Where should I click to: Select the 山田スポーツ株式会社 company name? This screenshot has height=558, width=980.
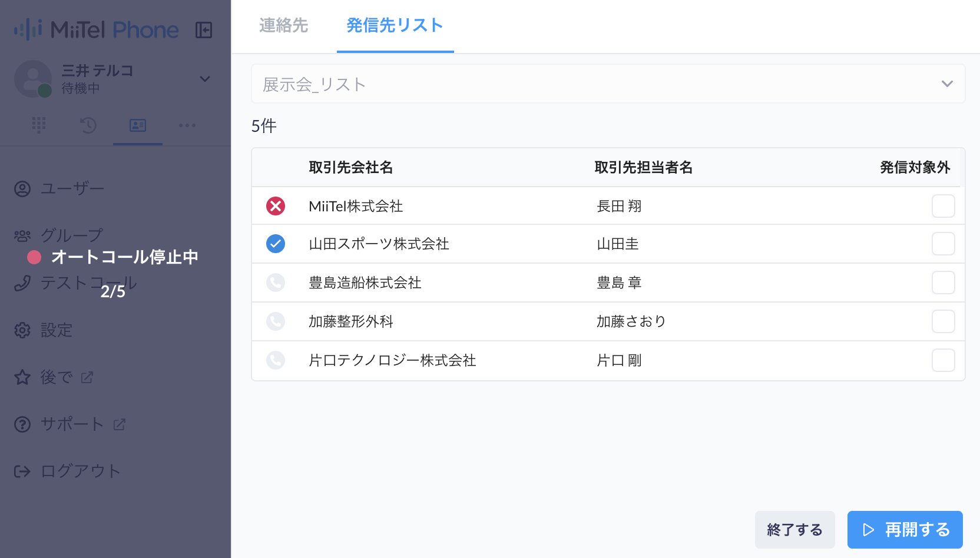tap(379, 244)
